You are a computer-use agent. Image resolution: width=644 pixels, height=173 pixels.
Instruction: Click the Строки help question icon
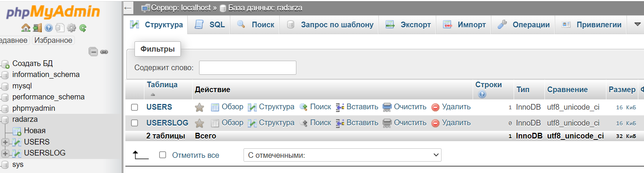[482, 94]
